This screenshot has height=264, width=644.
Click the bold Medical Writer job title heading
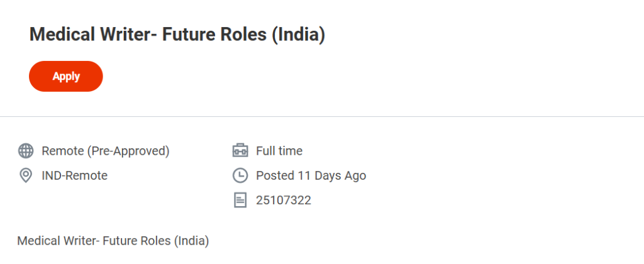pyautogui.click(x=177, y=35)
